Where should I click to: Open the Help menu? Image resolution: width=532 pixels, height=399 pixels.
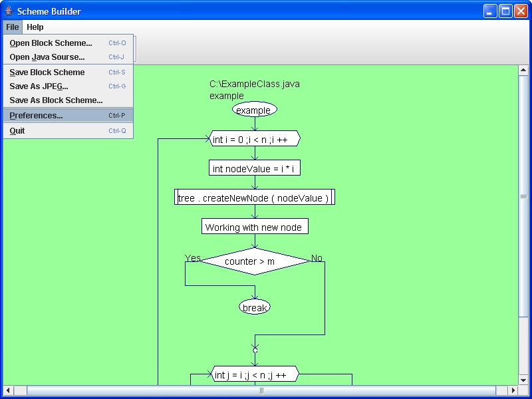[x=35, y=27]
